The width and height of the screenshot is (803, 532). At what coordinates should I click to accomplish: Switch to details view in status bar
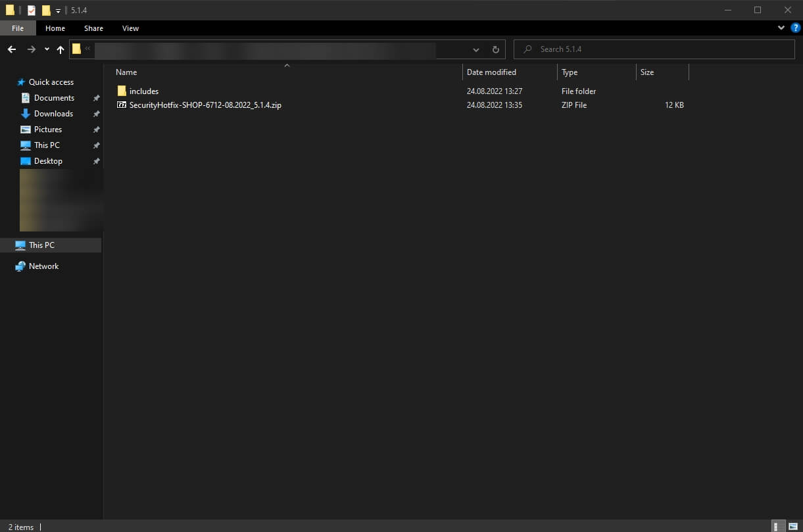778,526
